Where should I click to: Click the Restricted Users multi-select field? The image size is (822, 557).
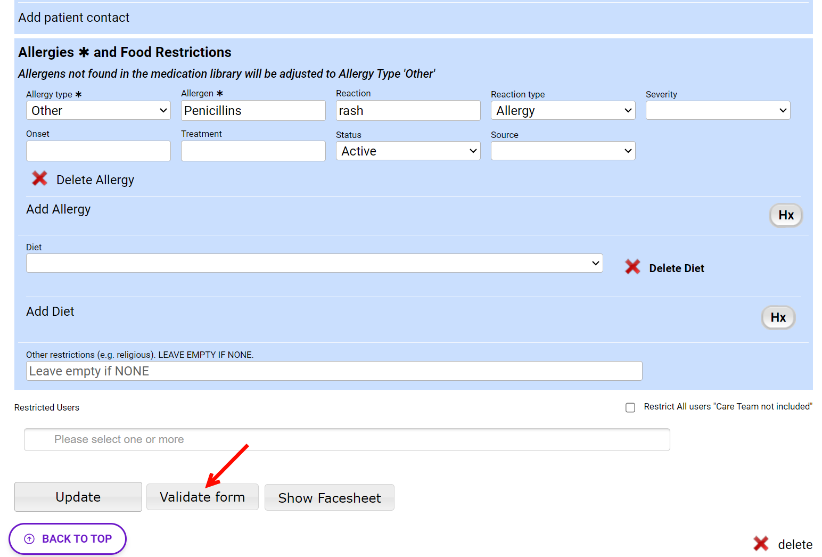click(x=347, y=439)
